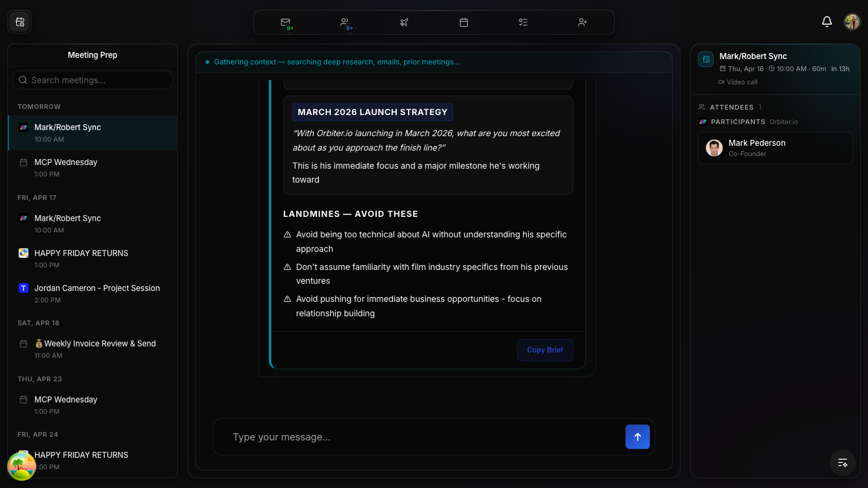Click the beach palm tree icon at bottom left

21,466
